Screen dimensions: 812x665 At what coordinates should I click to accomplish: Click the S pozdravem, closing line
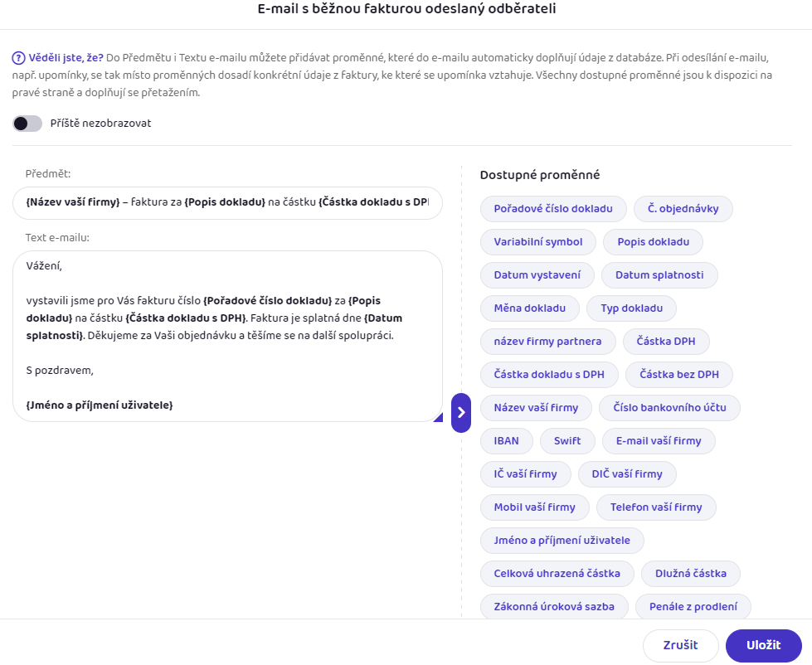tap(60, 371)
